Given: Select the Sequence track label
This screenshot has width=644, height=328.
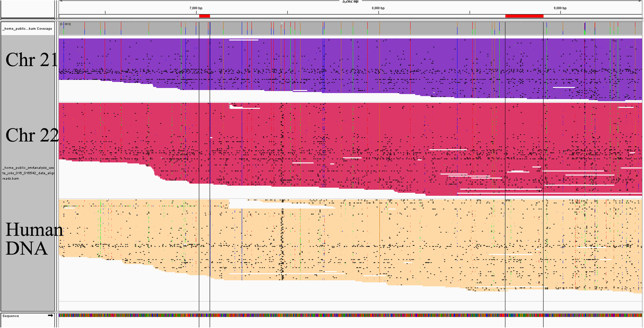Looking at the screenshot, I should click(x=11, y=316).
